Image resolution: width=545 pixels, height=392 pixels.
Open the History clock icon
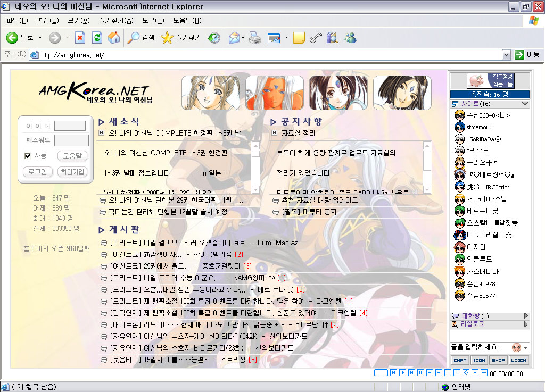point(214,38)
